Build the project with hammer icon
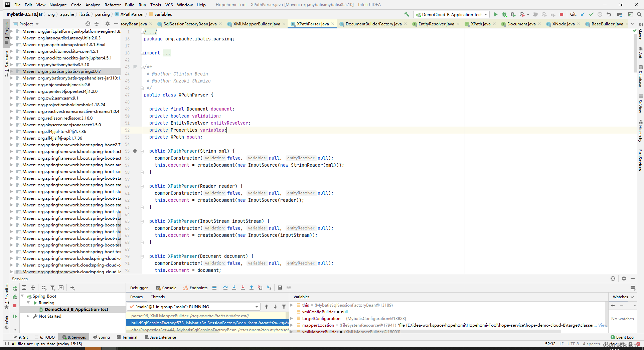This screenshot has width=644, height=350. (x=407, y=14)
